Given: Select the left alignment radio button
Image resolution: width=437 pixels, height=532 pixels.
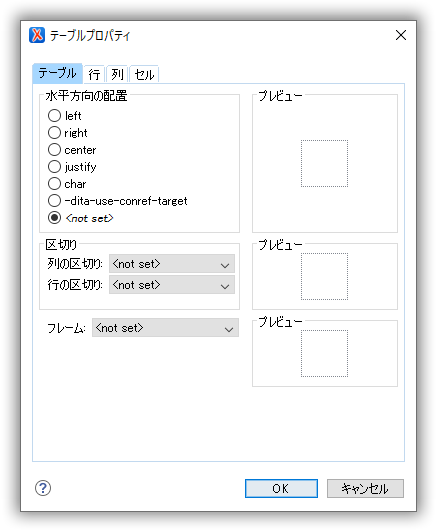Looking at the screenshot, I should [x=54, y=116].
